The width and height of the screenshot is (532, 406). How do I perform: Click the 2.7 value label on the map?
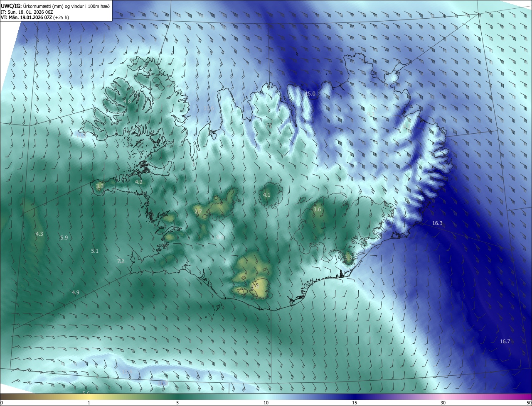click(198, 212)
